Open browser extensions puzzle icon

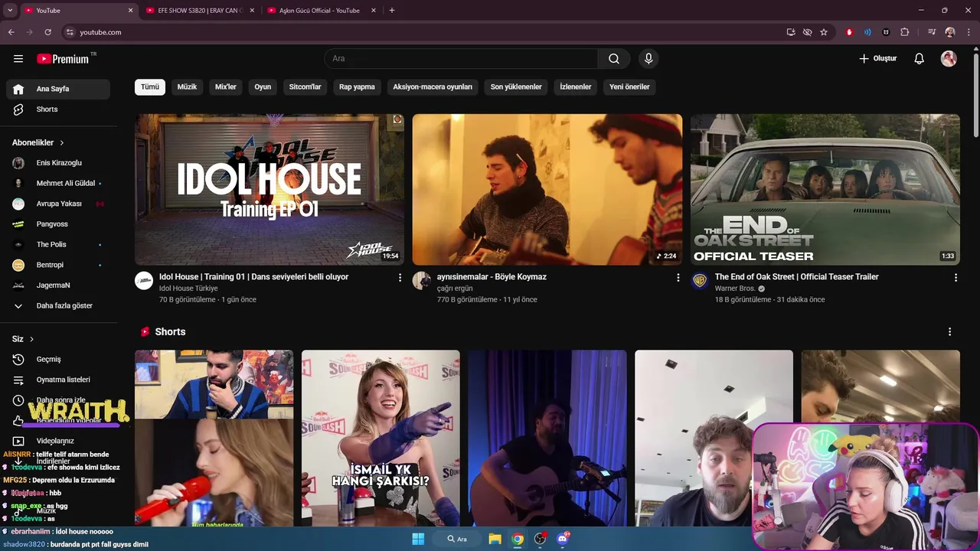[905, 32]
